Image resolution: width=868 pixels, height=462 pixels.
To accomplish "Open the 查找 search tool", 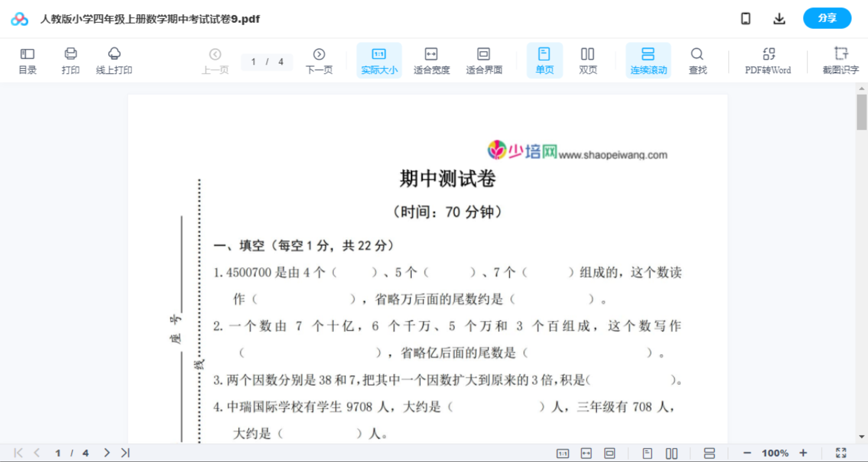I will pyautogui.click(x=697, y=60).
